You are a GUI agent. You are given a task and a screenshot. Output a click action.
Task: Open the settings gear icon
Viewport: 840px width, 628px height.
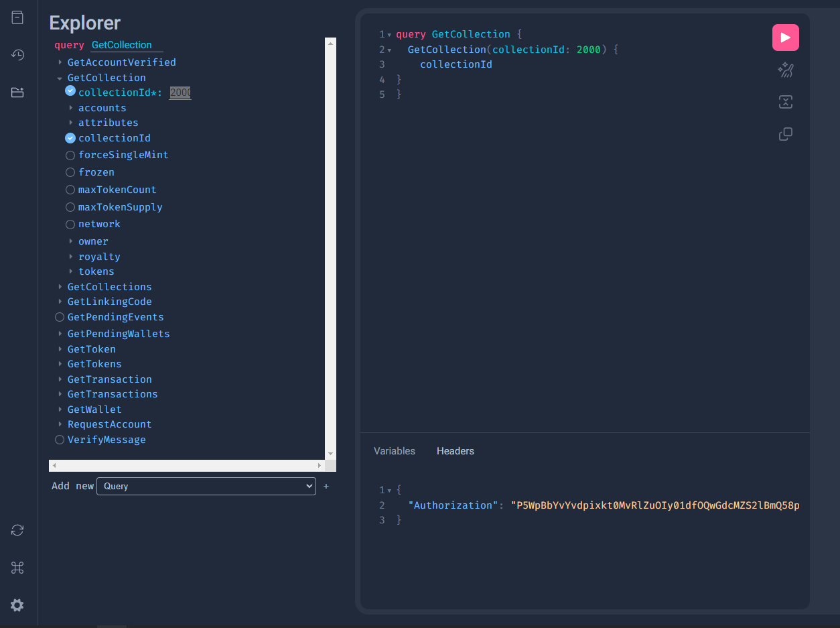coord(17,605)
